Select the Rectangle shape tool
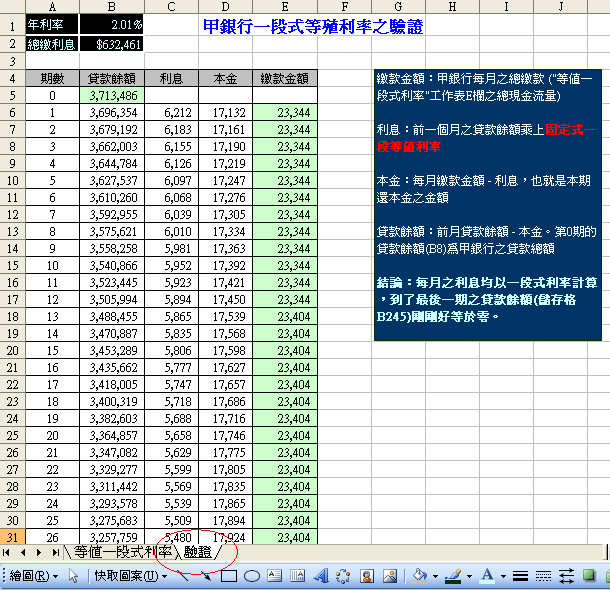610x590 pixels. 228,576
